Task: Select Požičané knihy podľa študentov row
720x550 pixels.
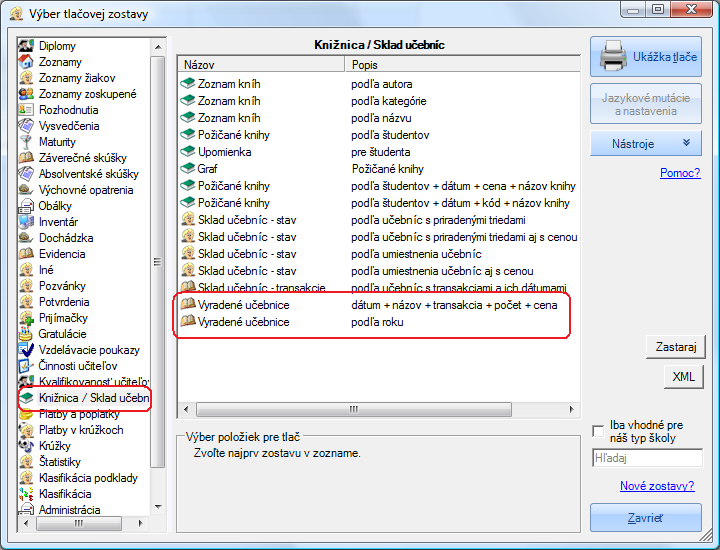Action: coord(378,135)
